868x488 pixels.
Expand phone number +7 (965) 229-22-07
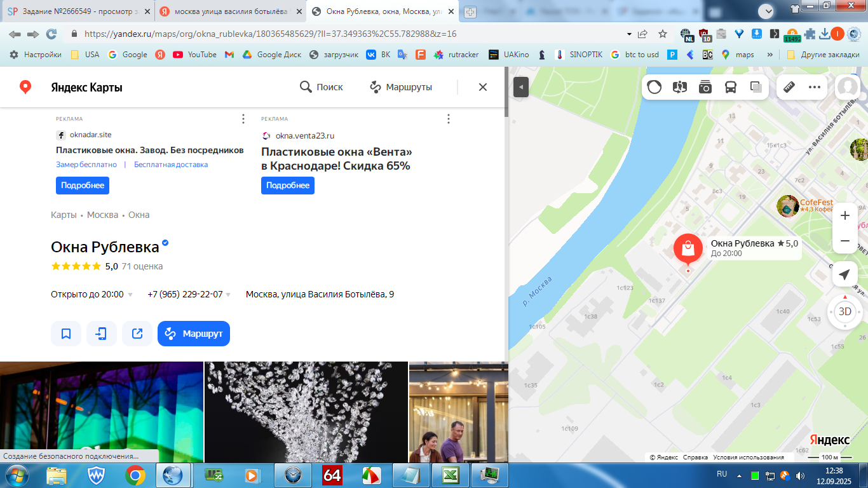click(189, 294)
